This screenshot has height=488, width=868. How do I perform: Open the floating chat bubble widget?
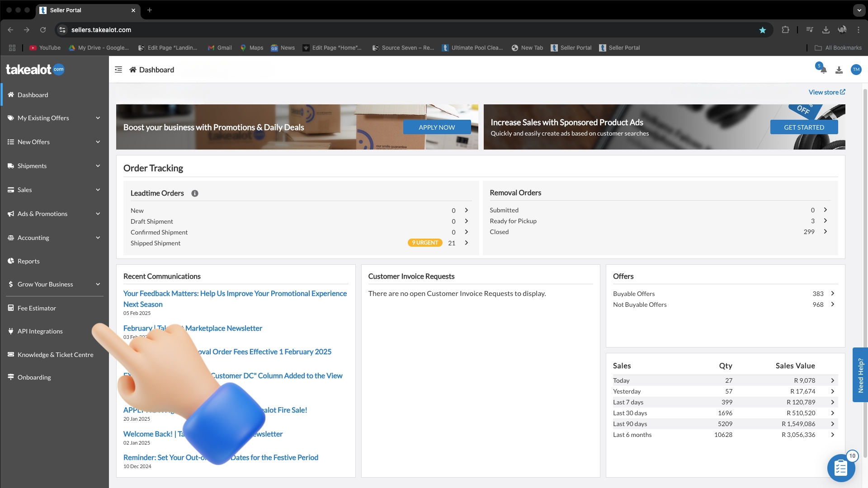coord(841,468)
